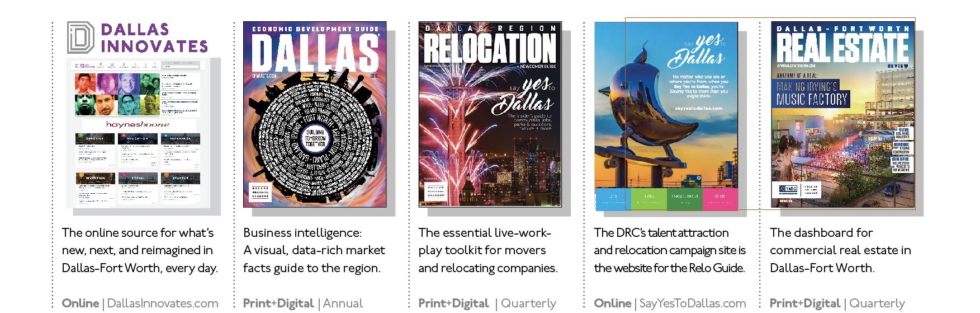Click the Dallas Innovates D logo icon
980x313 pixels.
(x=81, y=38)
